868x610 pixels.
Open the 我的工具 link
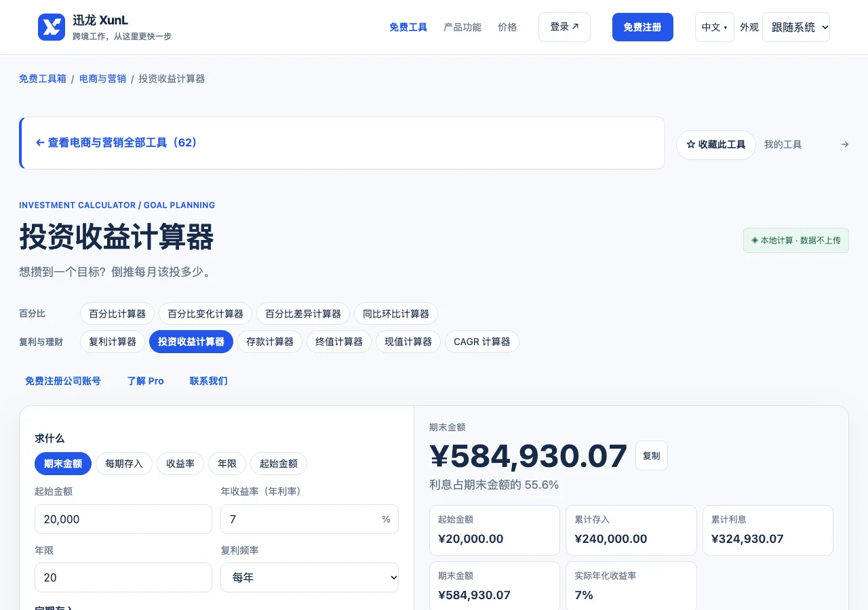click(783, 144)
